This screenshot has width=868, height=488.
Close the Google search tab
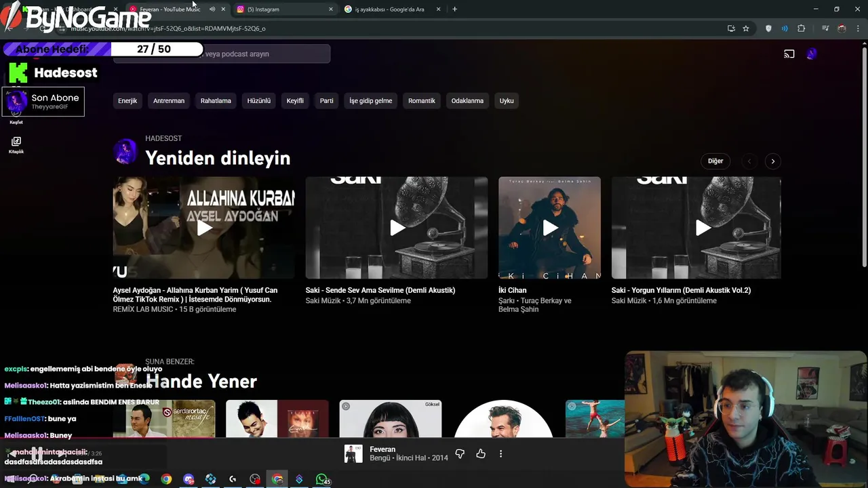coord(438,9)
